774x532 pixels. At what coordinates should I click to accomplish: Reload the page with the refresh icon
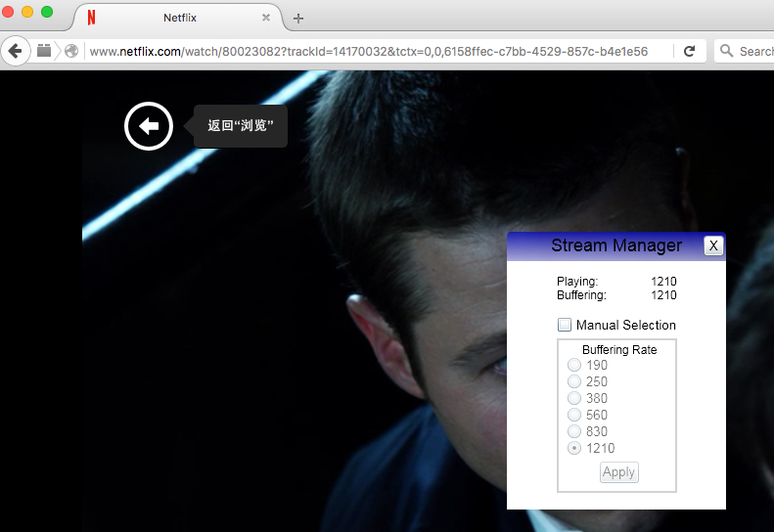689,51
